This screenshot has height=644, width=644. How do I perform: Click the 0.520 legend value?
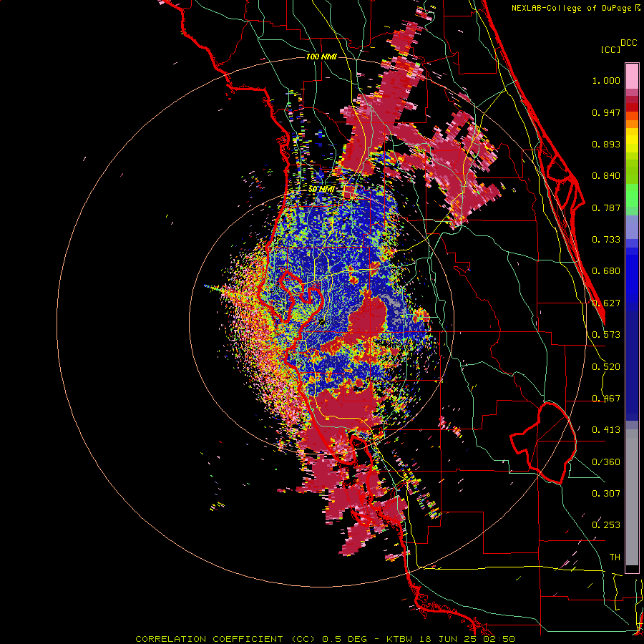(606, 367)
